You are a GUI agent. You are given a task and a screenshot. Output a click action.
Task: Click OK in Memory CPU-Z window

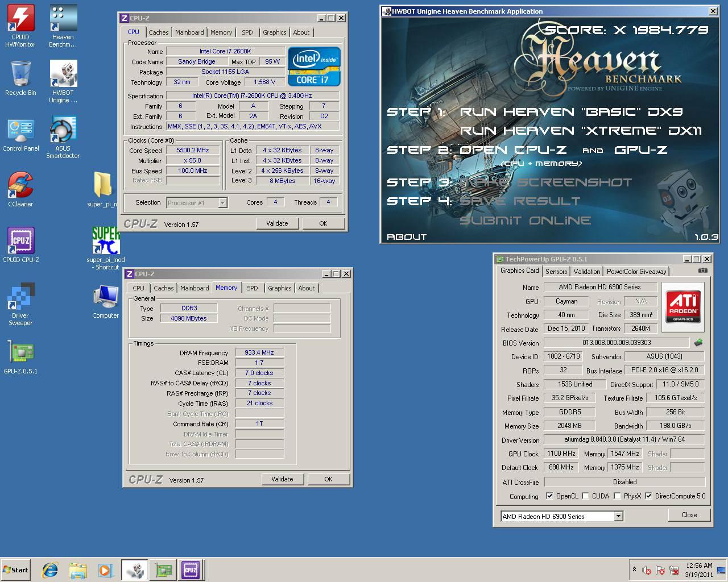[328, 479]
